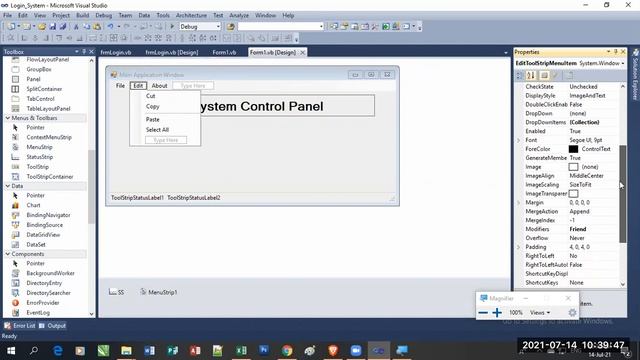The width and height of the screenshot is (640, 360).
Task: Click the Find in Files icon
Action: click(x=231, y=27)
